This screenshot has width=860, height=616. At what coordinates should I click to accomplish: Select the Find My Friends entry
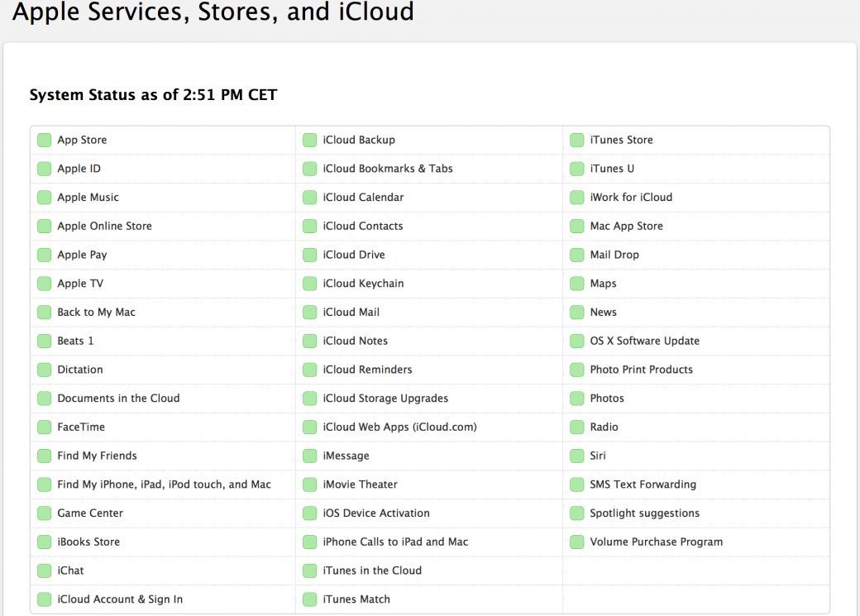pyautogui.click(x=97, y=456)
